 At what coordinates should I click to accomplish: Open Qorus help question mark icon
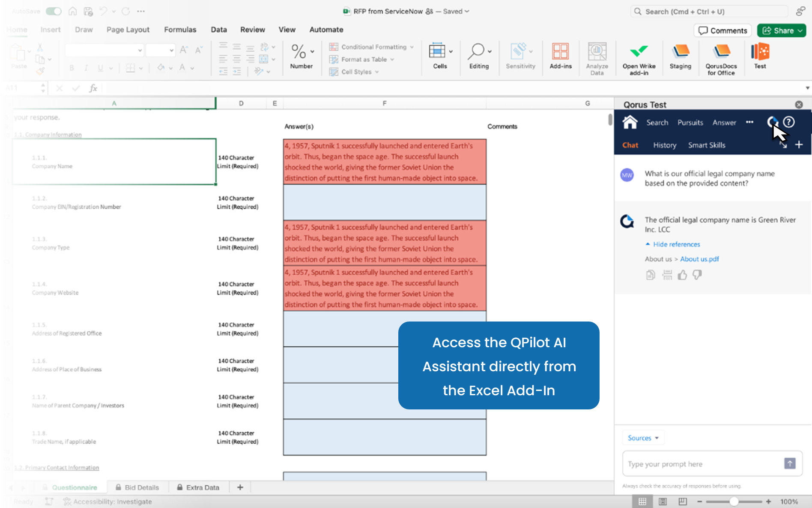point(789,122)
